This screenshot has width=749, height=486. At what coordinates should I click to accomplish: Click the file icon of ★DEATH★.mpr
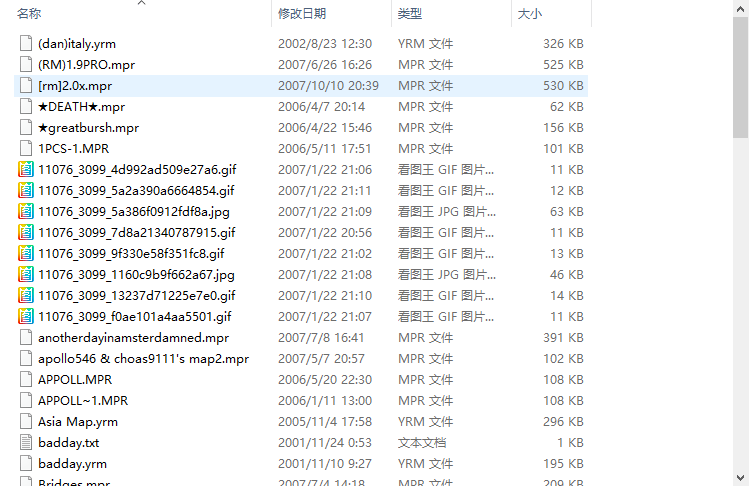click(x=26, y=107)
